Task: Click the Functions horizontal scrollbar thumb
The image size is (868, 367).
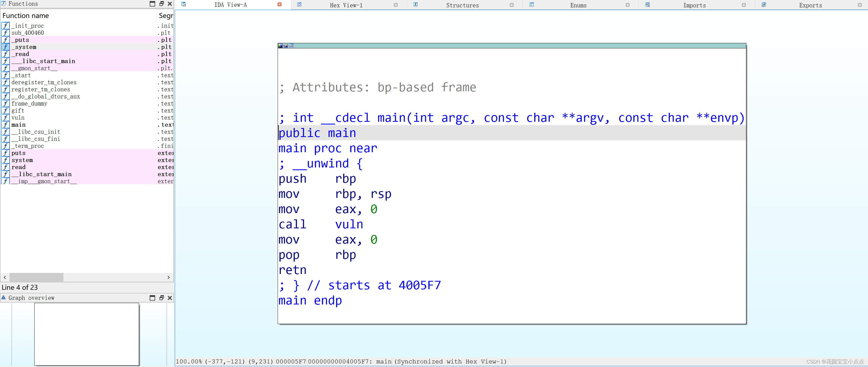Action: [36, 278]
